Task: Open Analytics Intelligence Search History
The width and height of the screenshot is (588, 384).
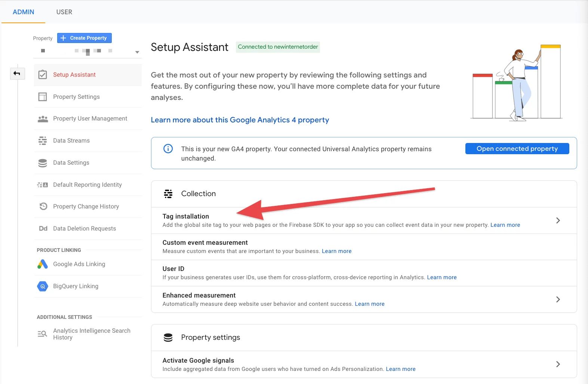Action: pos(88,334)
